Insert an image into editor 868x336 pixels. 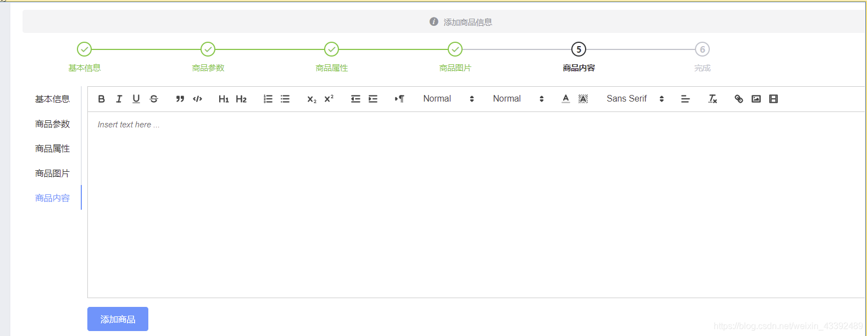(x=756, y=99)
